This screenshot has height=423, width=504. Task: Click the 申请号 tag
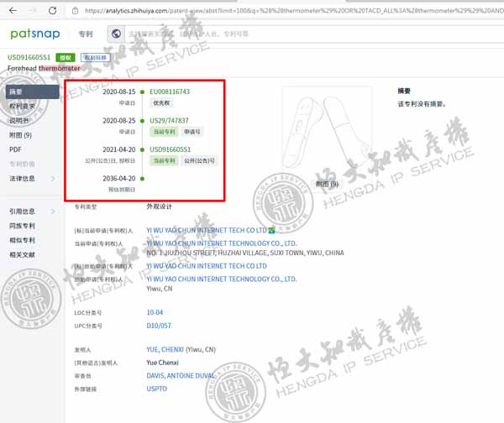coord(192,132)
